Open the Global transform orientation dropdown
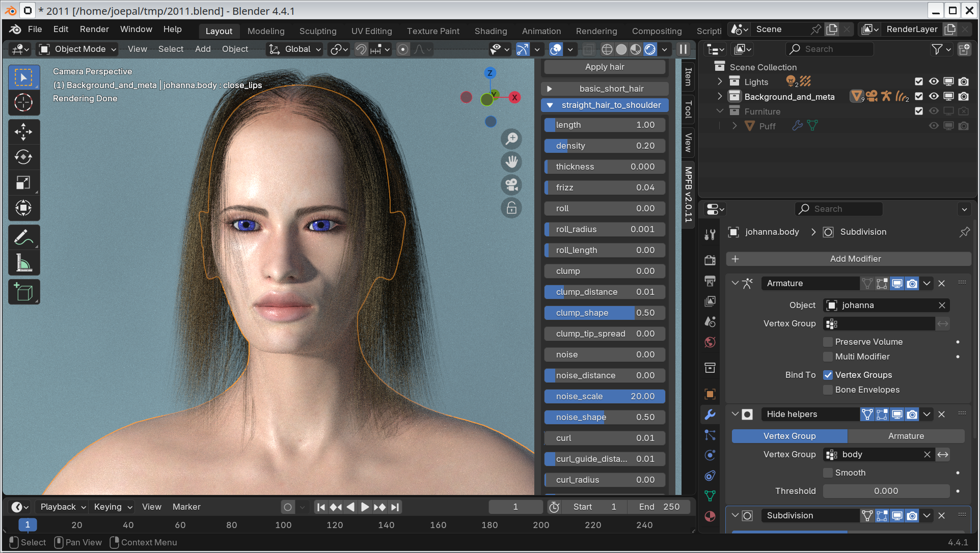The height and width of the screenshot is (553, 980). [295, 49]
